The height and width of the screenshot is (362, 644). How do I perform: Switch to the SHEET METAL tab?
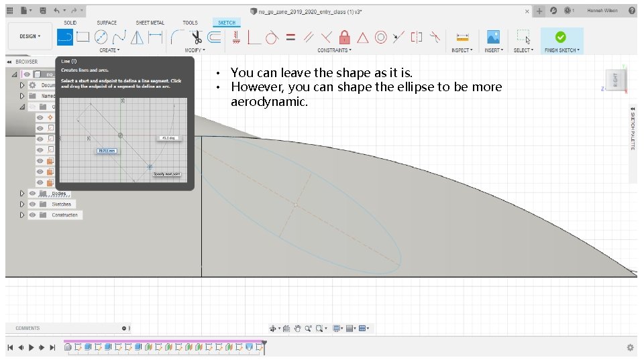(x=150, y=23)
